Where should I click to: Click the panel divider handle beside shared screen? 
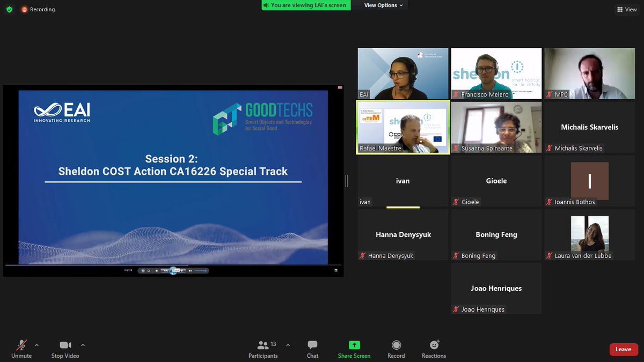click(x=347, y=181)
